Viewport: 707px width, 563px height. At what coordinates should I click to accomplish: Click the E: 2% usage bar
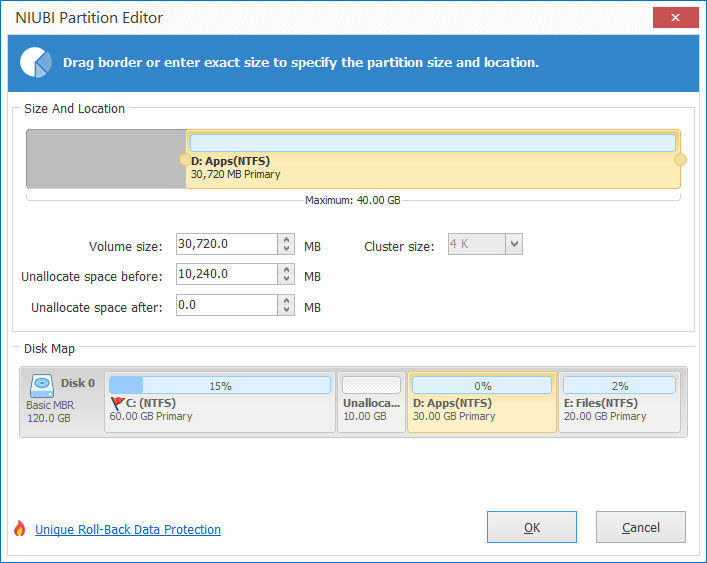point(620,385)
